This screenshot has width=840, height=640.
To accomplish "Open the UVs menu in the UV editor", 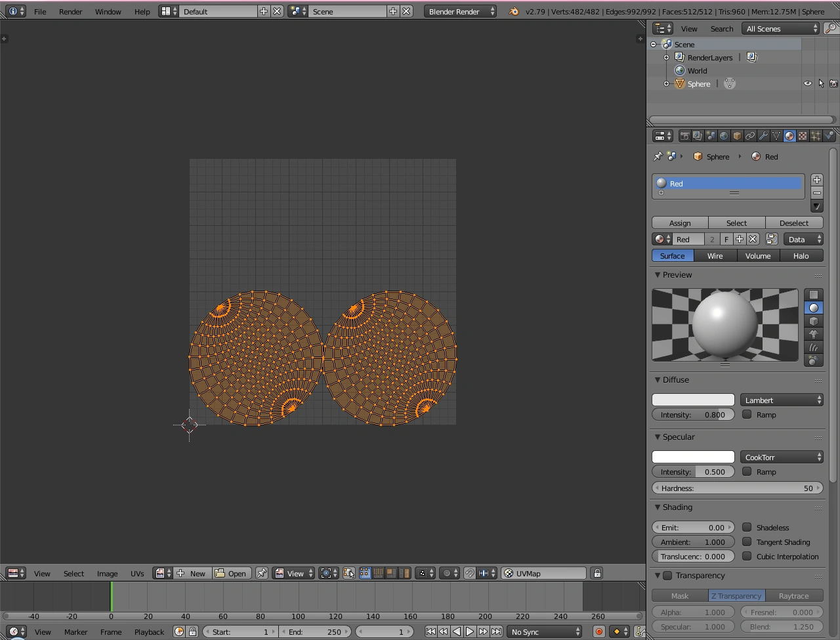I will tap(137, 573).
